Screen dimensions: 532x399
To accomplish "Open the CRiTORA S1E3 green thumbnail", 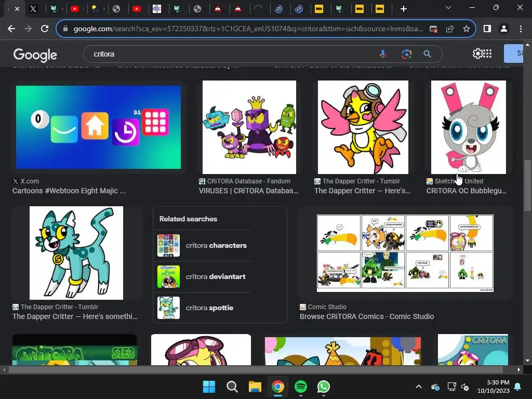I will click(x=75, y=350).
